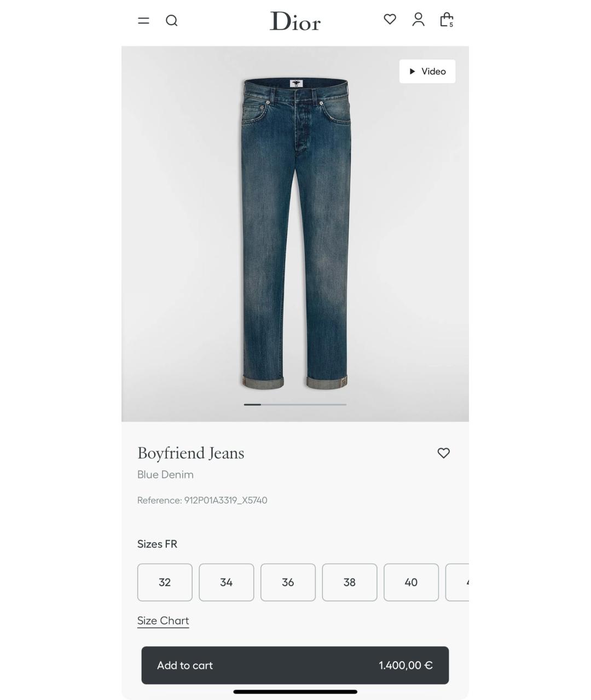Open the account profile icon
This screenshot has height=700, width=591.
click(x=419, y=20)
